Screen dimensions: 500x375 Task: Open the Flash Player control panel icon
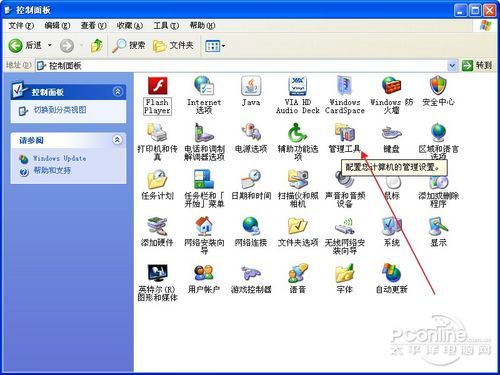pos(157,85)
